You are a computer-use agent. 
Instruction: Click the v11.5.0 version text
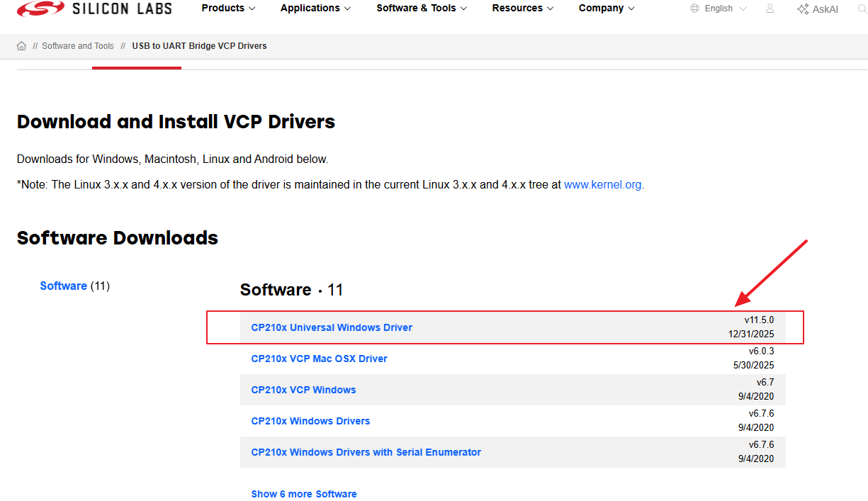[759, 320]
